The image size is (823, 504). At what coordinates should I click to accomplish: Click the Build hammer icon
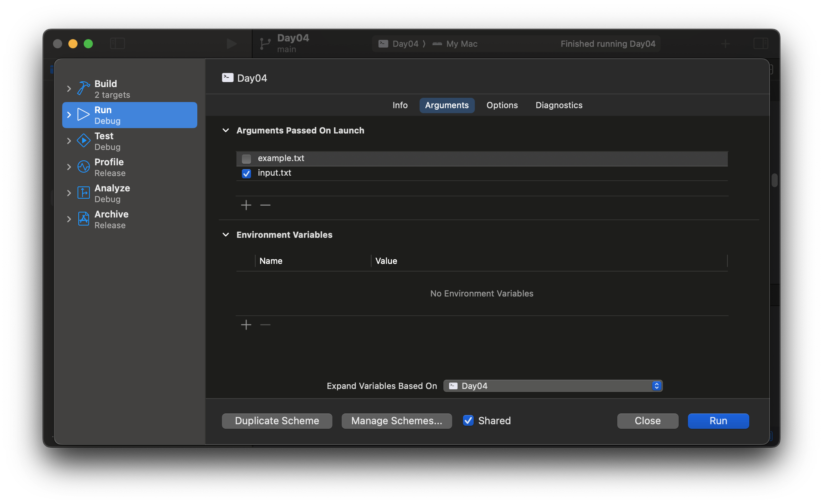83,88
